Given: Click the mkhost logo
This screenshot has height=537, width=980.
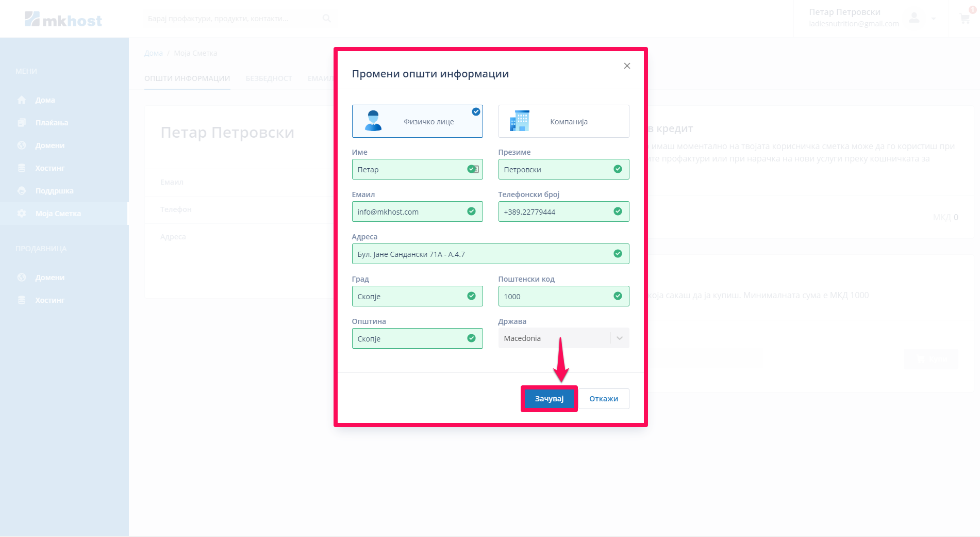Looking at the screenshot, I should click(63, 20).
